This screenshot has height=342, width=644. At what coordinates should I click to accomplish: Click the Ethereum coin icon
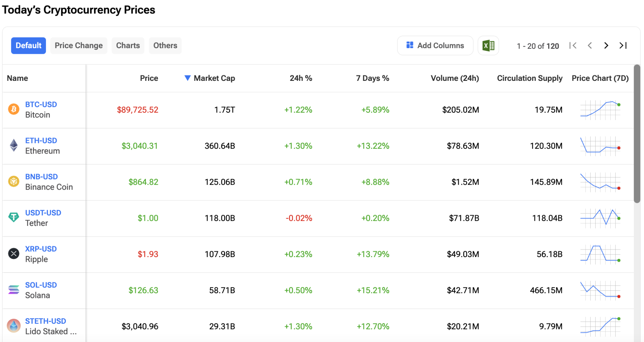pyautogui.click(x=14, y=145)
